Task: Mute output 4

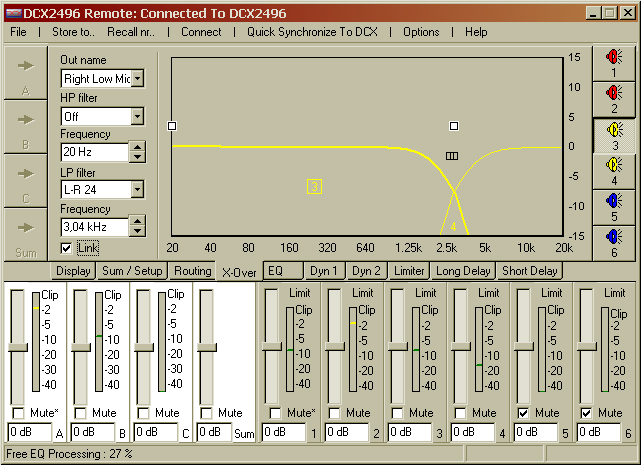Action: (460, 413)
